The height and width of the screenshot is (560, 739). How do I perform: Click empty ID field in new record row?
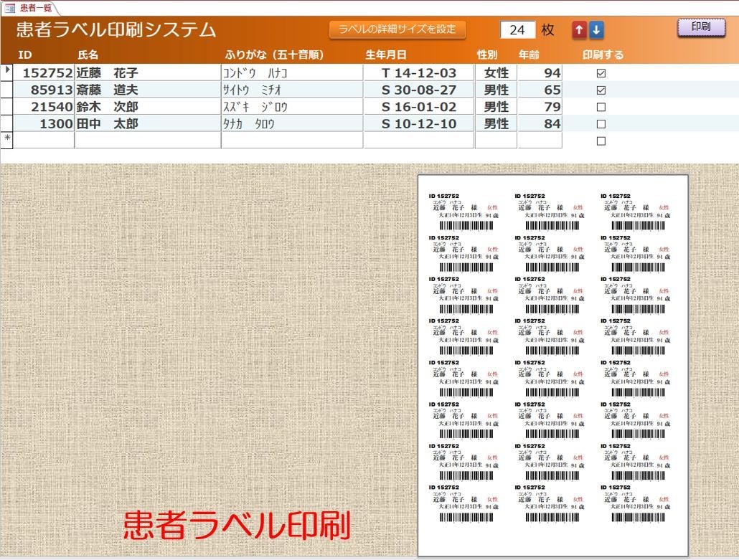[43, 141]
